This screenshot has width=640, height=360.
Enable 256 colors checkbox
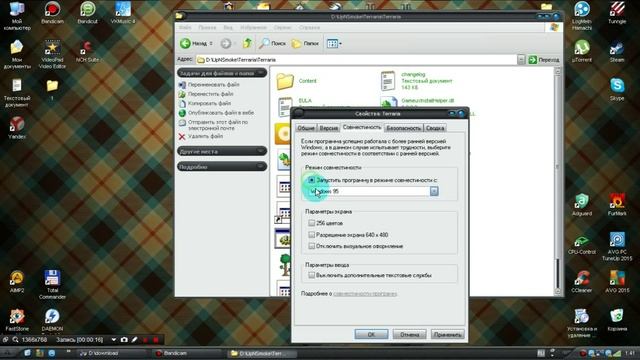point(311,223)
